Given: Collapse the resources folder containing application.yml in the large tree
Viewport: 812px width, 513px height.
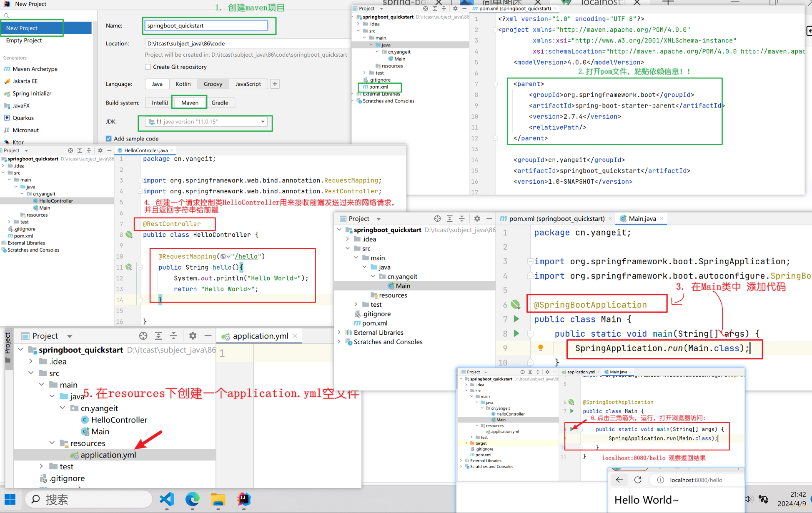Looking at the screenshot, I should pyautogui.click(x=52, y=443).
